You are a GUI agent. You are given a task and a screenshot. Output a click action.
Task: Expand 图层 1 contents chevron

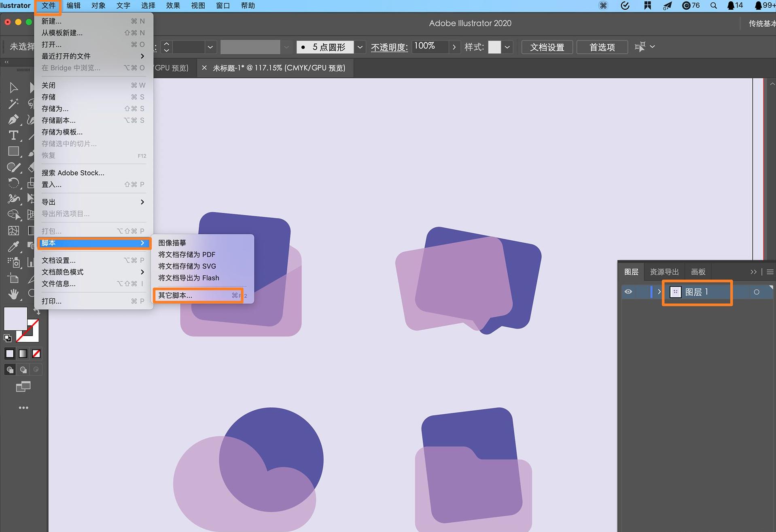click(x=659, y=292)
